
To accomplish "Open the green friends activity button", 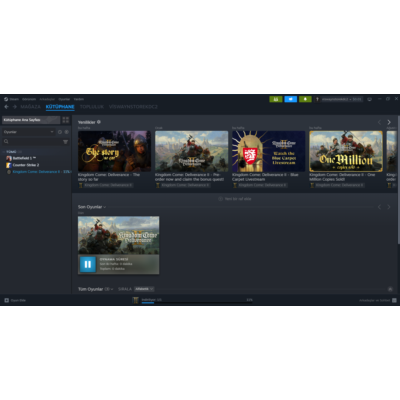I will click(x=276, y=99).
